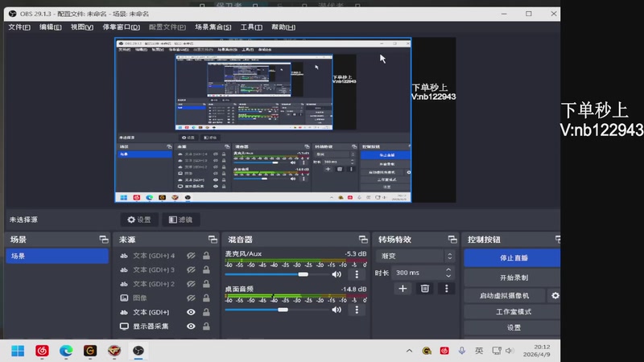
Task: Pop out the 来源 dock
Action: (x=213, y=239)
